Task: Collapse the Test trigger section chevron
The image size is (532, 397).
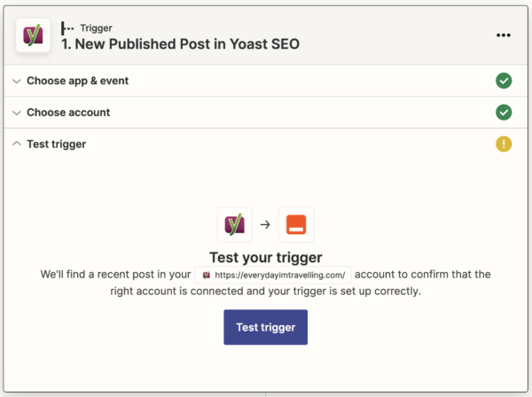Action: click(x=16, y=144)
